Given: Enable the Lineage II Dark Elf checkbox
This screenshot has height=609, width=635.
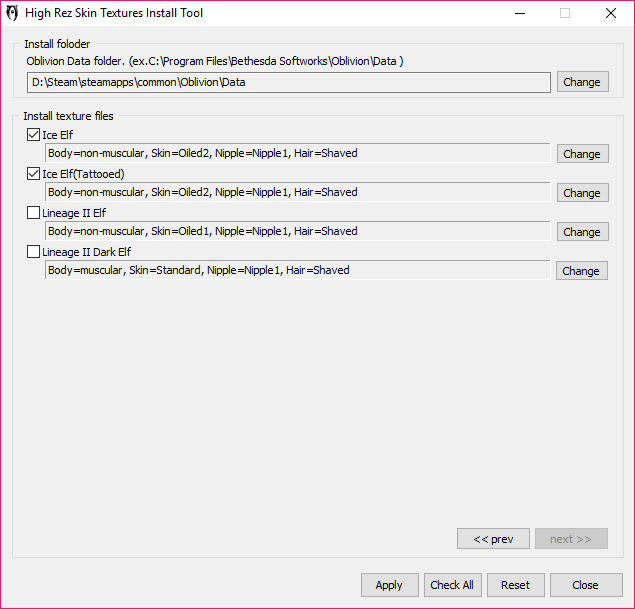Looking at the screenshot, I should click(x=34, y=252).
